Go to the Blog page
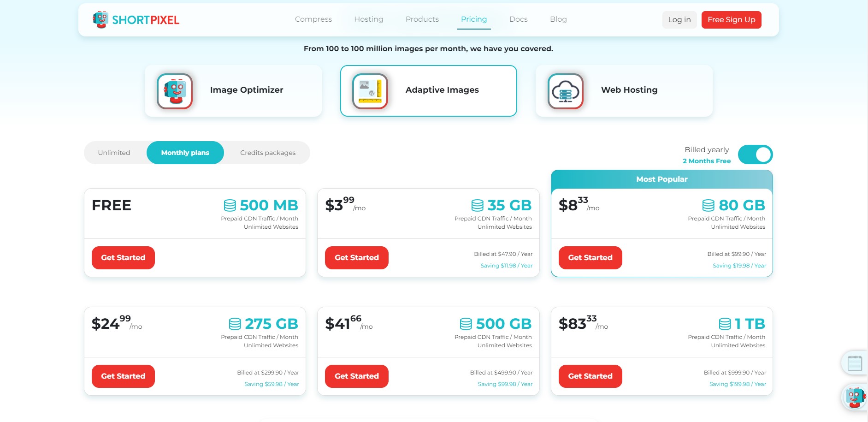868x422 pixels. point(558,19)
